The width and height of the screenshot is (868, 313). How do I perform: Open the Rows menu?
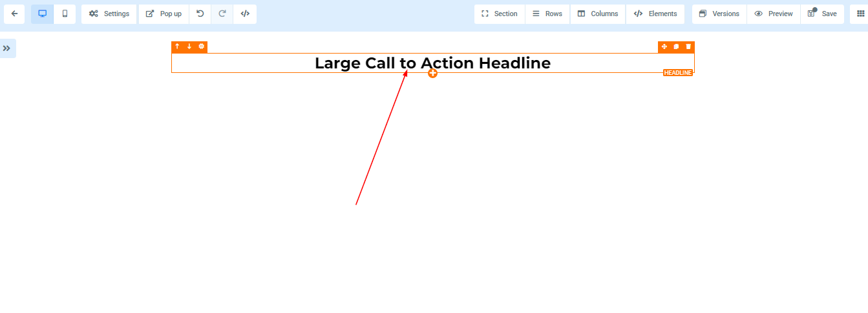click(547, 14)
